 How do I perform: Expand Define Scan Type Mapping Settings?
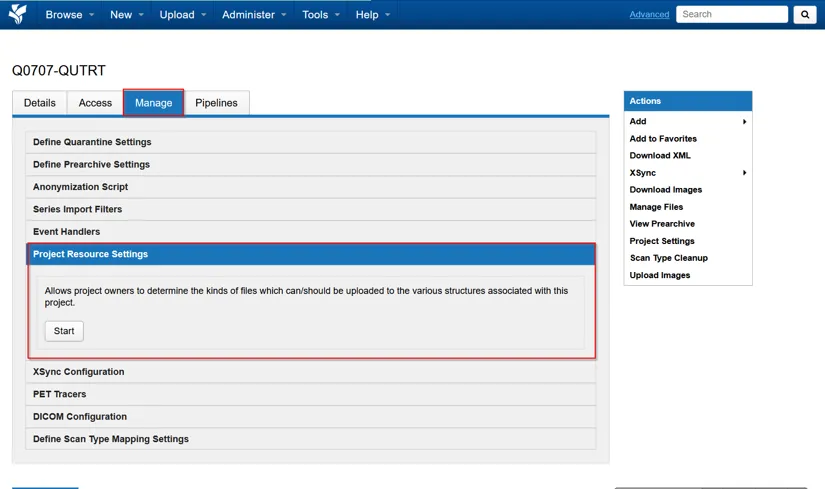point(310,439)
